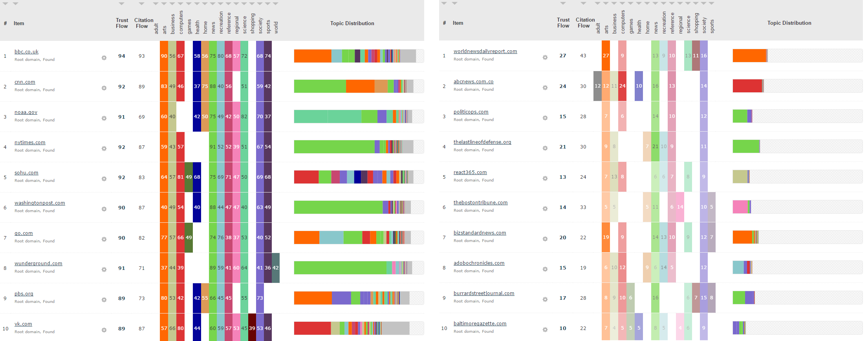
Task: Open the gear options for sohu.com
Action: pos(104,179)
